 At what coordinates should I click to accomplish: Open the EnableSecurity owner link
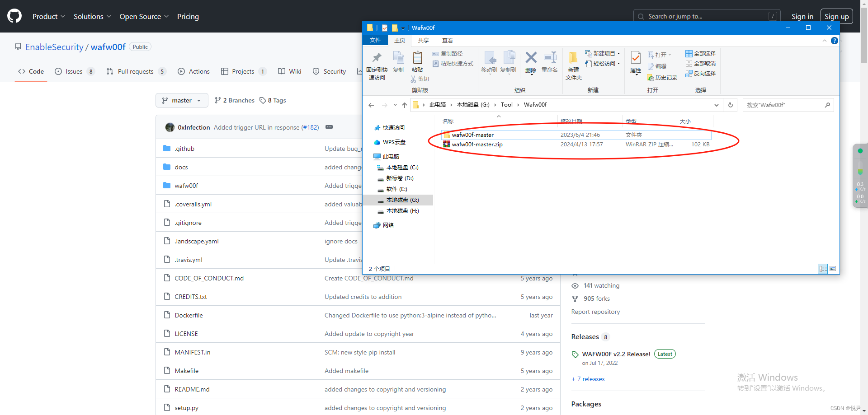point(54,47)
